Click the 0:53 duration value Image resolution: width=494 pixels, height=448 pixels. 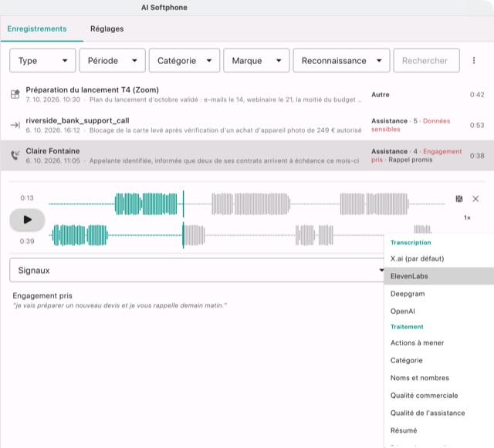click(477, 125)
